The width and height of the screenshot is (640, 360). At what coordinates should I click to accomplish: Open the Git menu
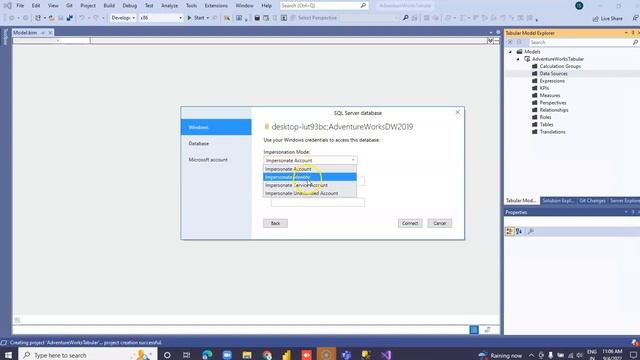(x=69, y=6)
